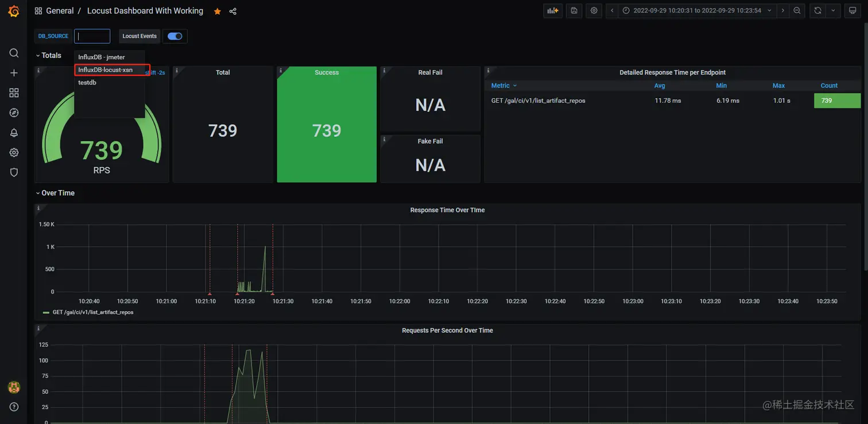
Task: Open the Dashboards grid icon in sidebar
Action: (14, 92)
